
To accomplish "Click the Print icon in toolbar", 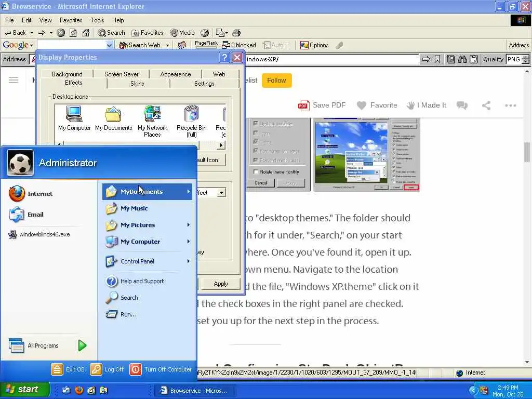I will click(236, 33).
